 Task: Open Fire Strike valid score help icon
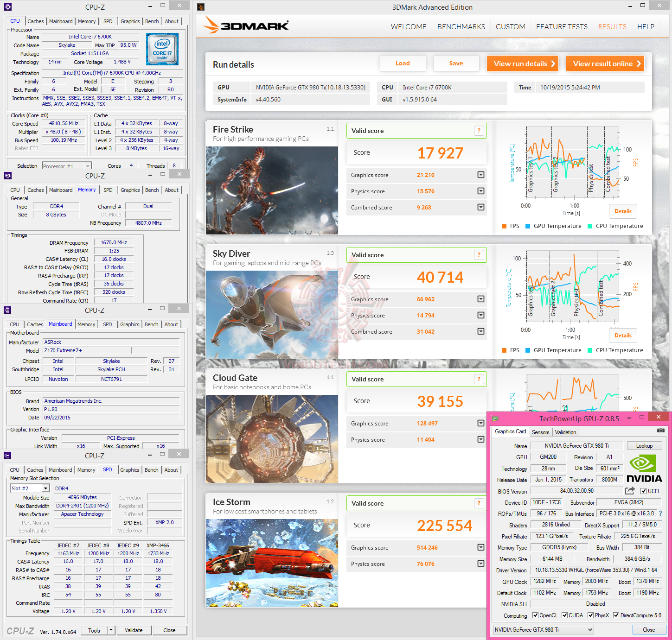pos(479,131)
